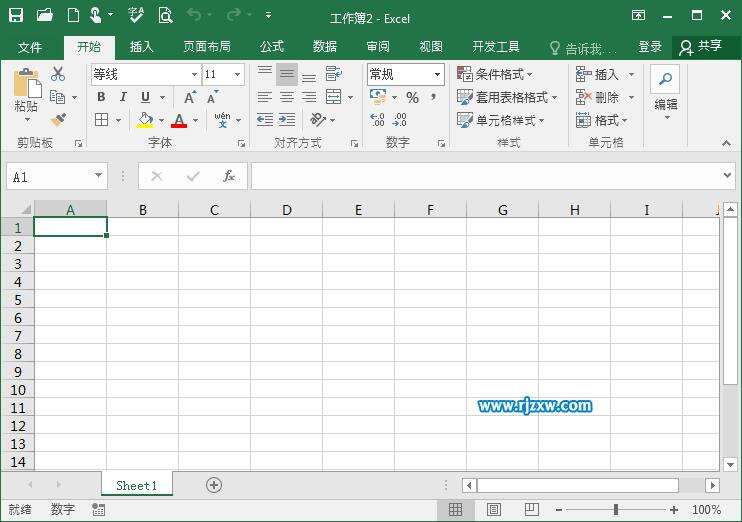Toggle middle vertical alignment

tap(287, 74)
